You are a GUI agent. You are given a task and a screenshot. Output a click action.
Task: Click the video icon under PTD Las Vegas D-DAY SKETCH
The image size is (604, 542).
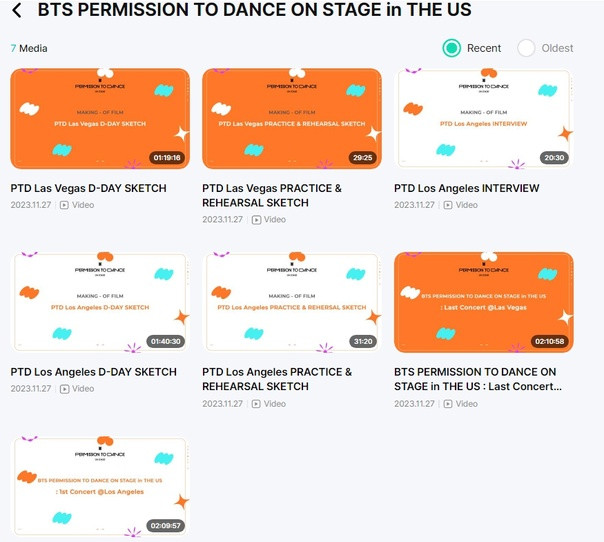tap(64, 205)
